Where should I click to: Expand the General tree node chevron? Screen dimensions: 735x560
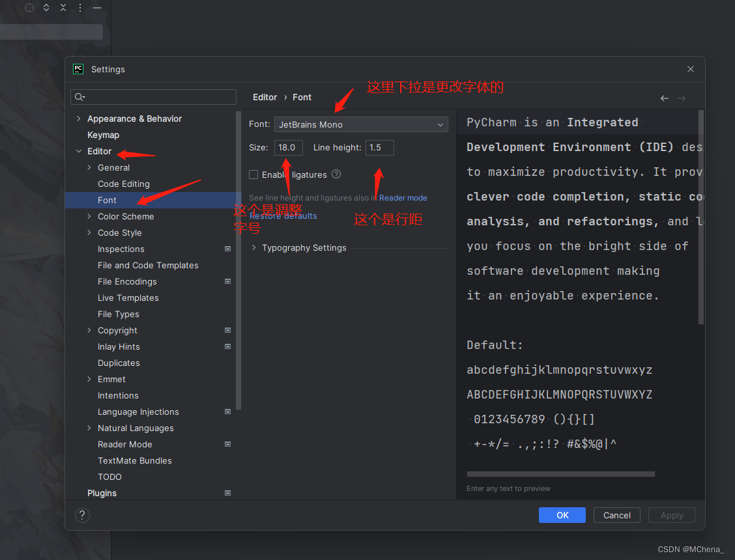[89, 167]
